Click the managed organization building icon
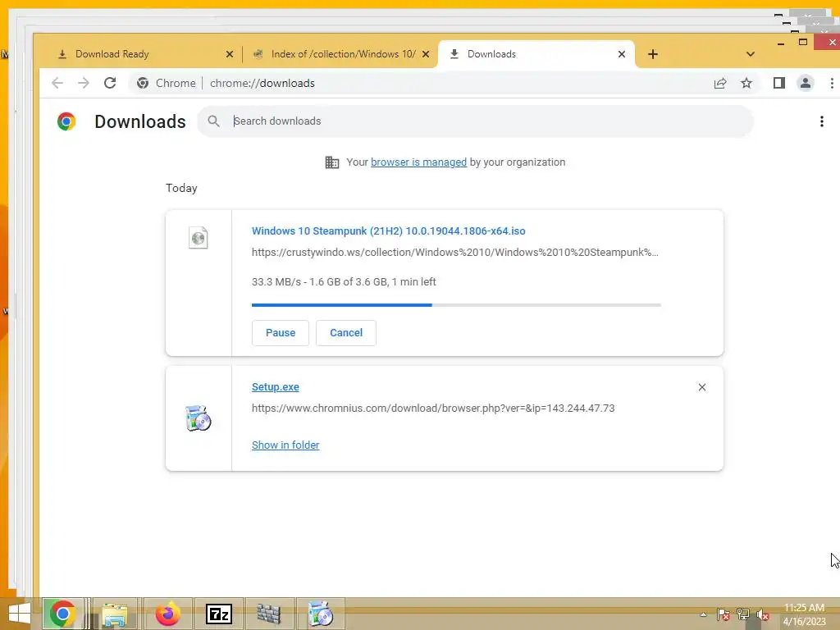Screen dimensions: 840x630 coord(332,162)
